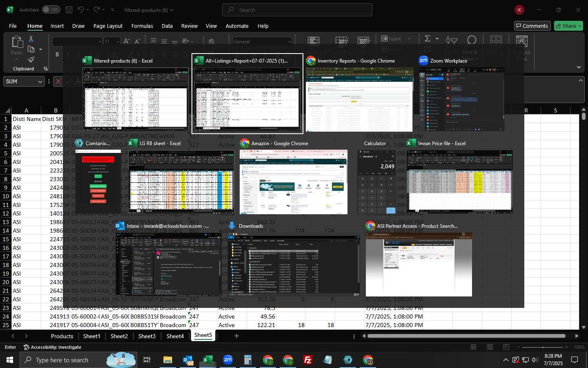588x368 pixels.
Task: Click the Select All corner triangle
Action: [7, 110]
